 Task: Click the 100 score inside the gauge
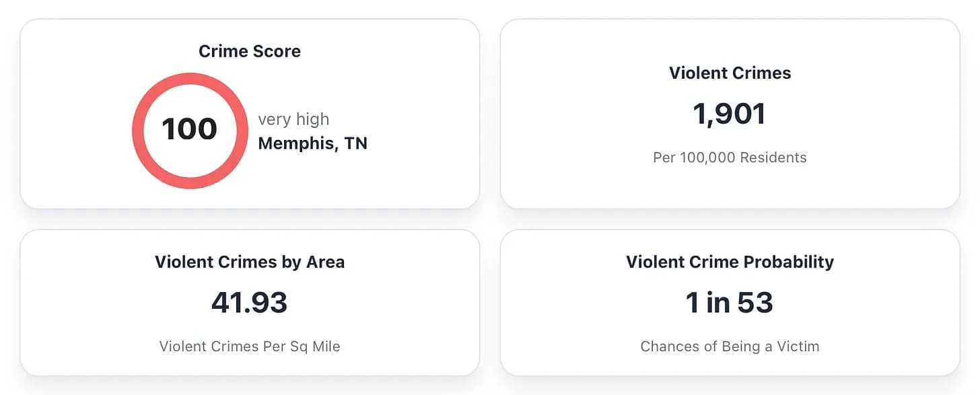(189, 129)
